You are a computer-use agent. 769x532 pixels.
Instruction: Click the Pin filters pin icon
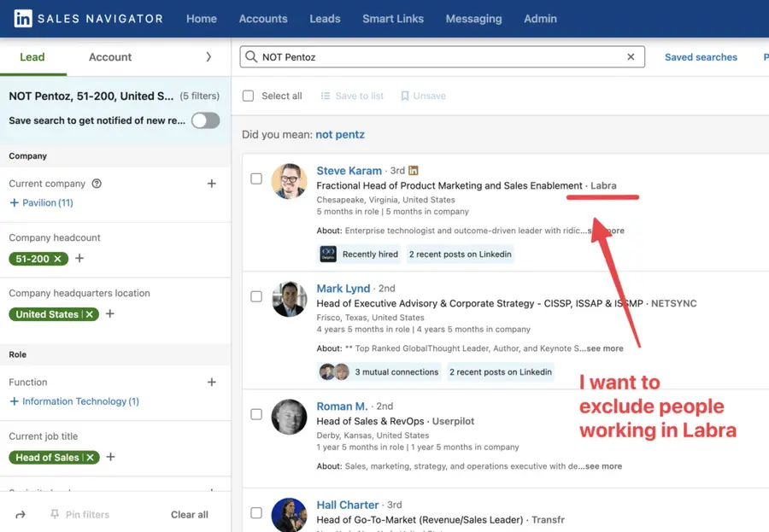[54, 514]
